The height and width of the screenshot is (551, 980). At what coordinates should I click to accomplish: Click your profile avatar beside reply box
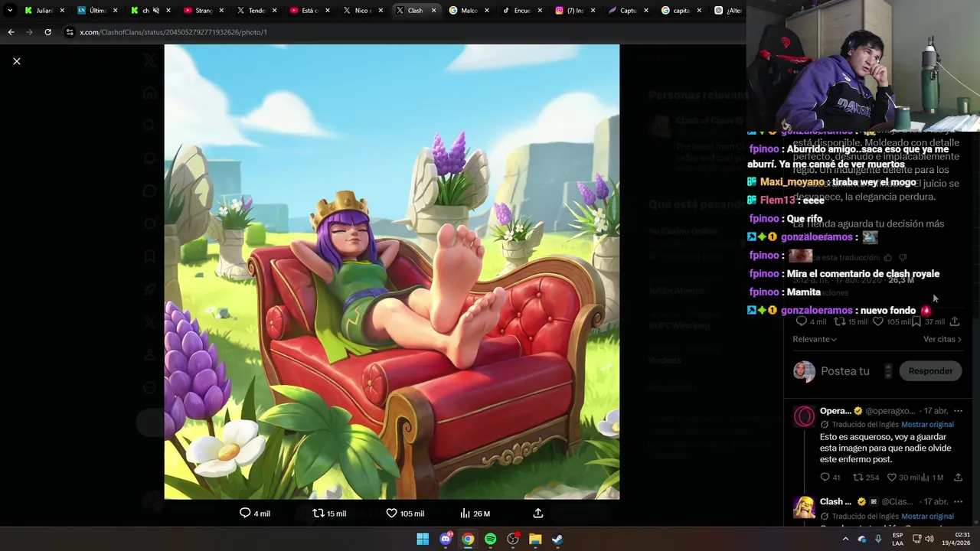coord(804,371)
